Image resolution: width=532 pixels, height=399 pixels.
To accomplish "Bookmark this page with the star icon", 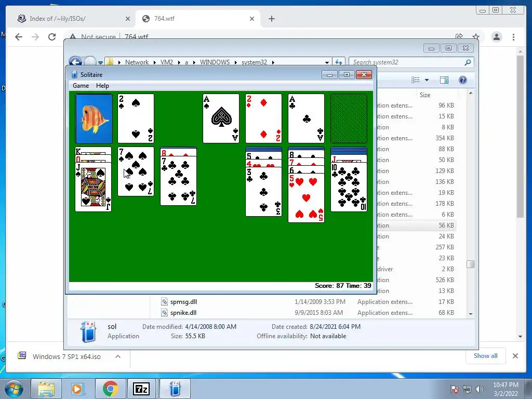I will click(476, 37).
